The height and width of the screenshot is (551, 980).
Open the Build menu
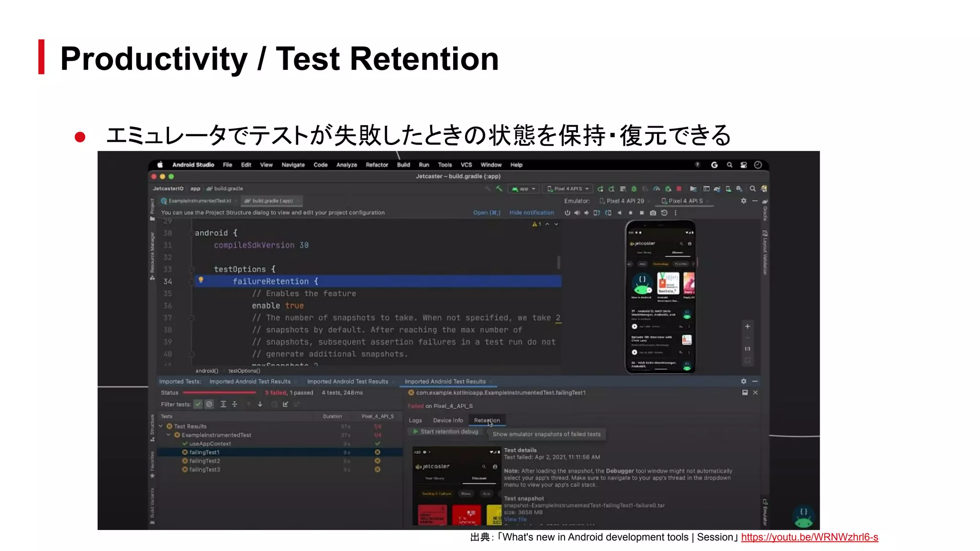(403, 165)
